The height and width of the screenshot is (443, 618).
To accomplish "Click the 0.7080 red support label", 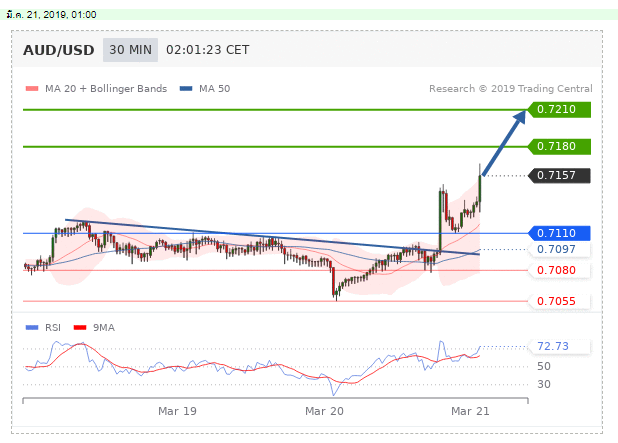I will tap(559, 270).
